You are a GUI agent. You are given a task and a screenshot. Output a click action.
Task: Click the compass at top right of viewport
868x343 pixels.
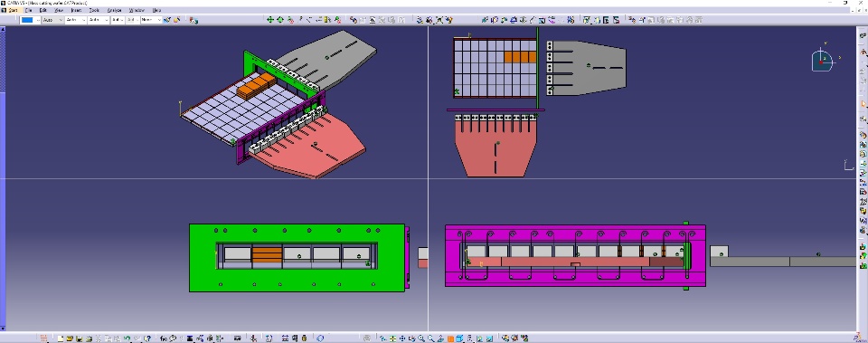tap(823, 59)
